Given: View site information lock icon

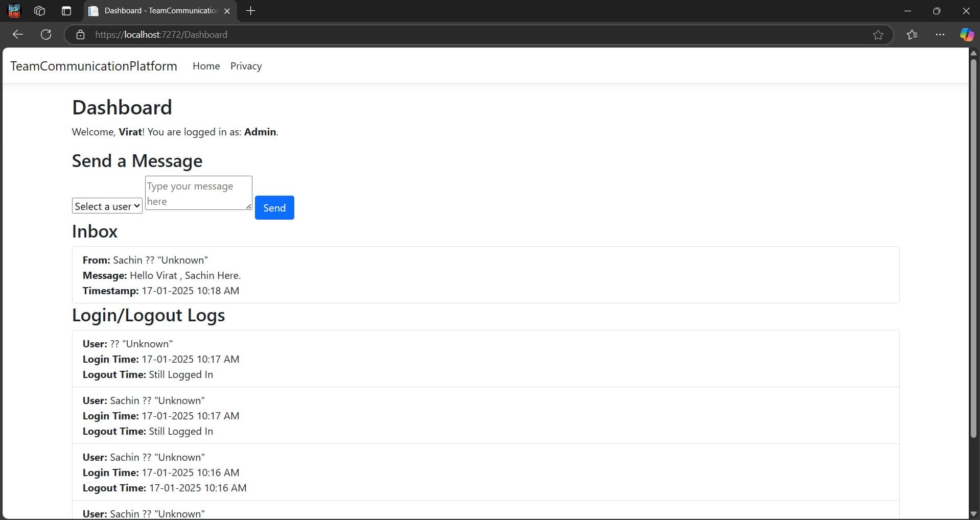Looking at the screenshot, I should click(80, 35).
